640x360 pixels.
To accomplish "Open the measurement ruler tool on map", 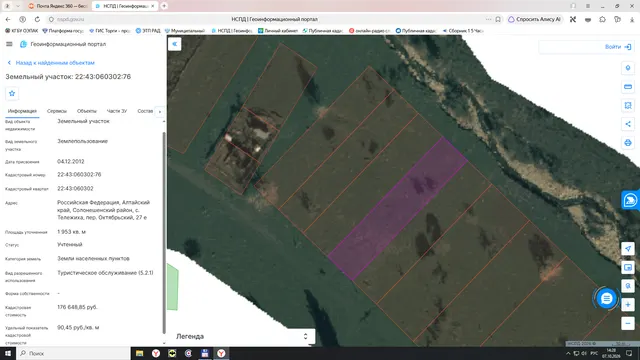I will click(628, 87).
